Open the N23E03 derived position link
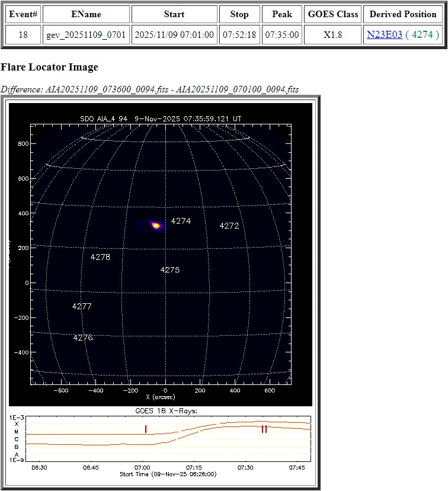 pyautogui.click(x=384, y=35)
